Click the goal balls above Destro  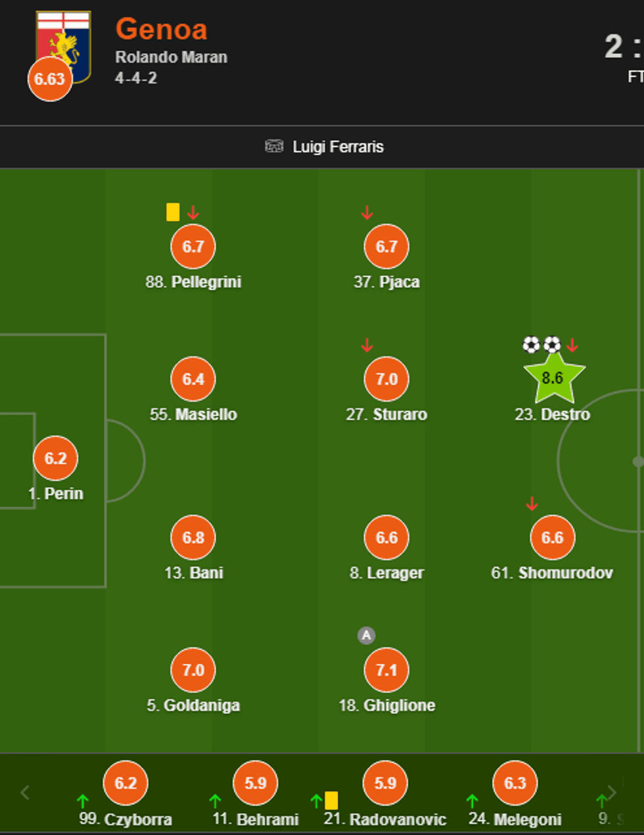(541, 345)
